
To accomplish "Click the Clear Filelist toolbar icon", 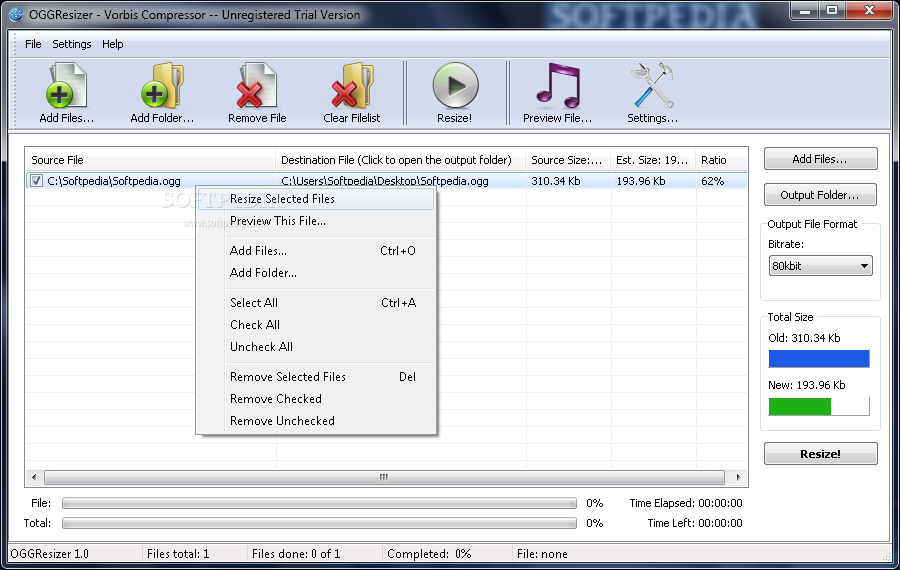I will (x=352, y=86).
